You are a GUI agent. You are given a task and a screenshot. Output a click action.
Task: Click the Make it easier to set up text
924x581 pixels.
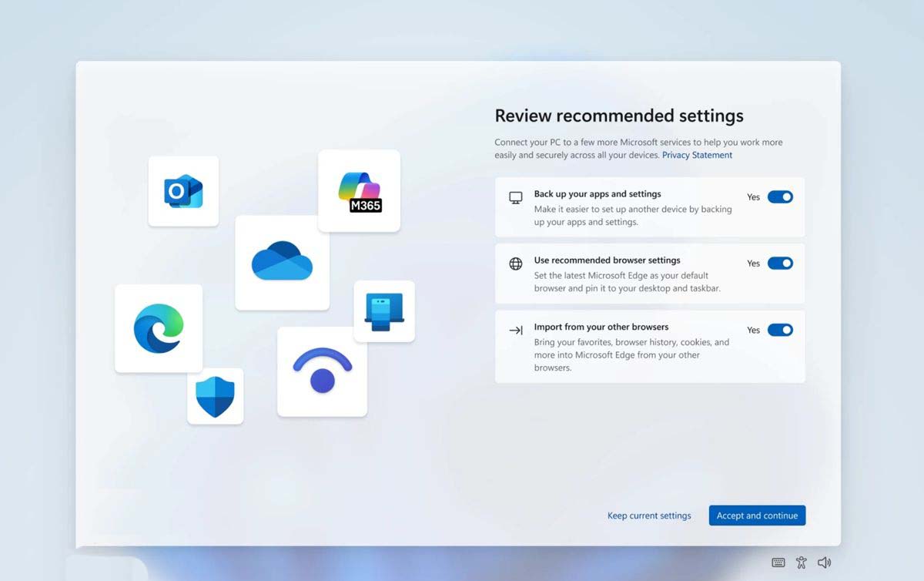click(633, 216)
